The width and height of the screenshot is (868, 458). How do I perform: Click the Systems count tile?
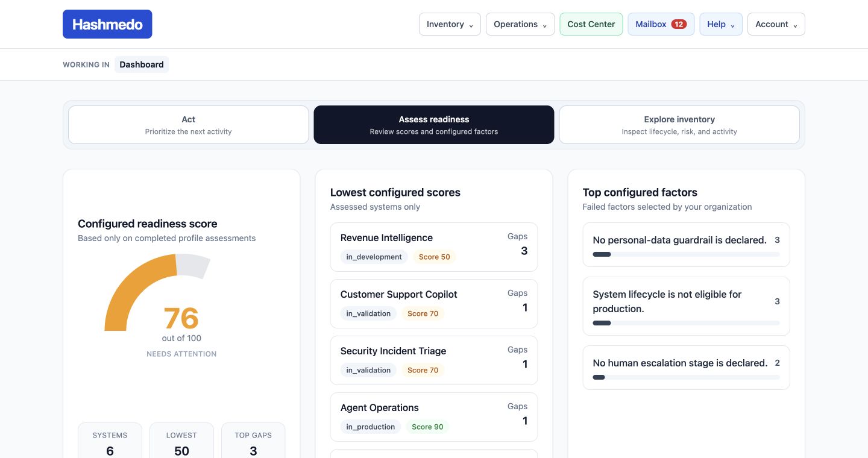point(110,441)
